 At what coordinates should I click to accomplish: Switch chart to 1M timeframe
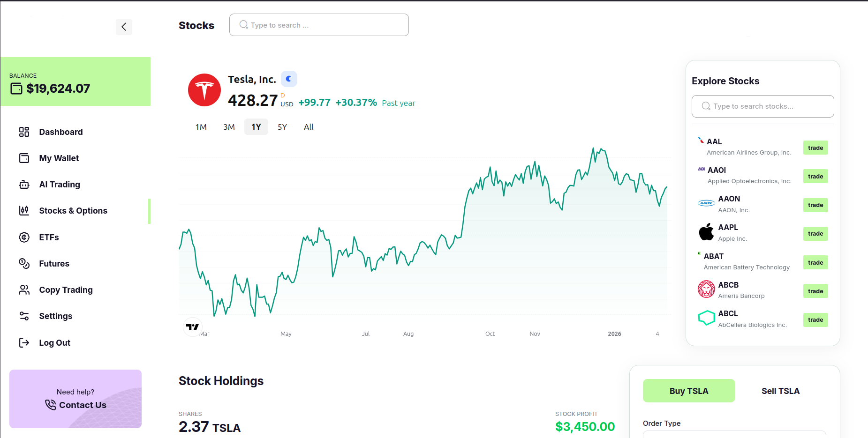pos(201,126)
